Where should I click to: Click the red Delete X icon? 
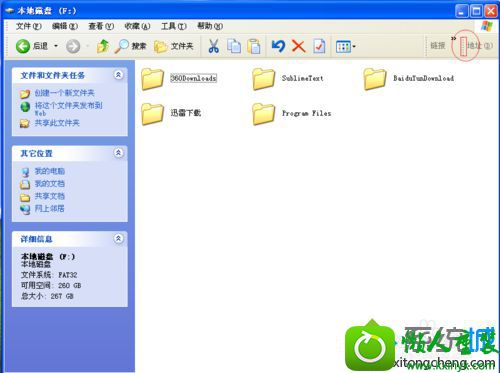click(299, 46)
